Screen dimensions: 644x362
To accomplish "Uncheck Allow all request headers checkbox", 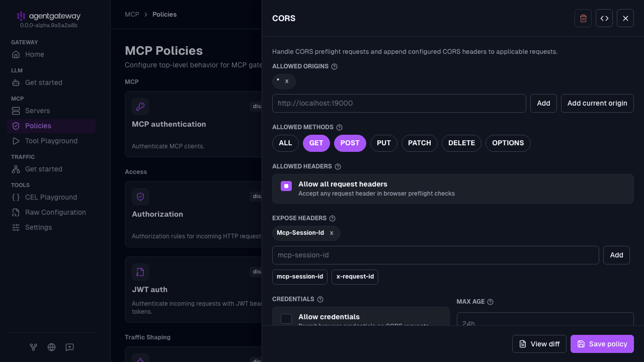I will point(286,186).
